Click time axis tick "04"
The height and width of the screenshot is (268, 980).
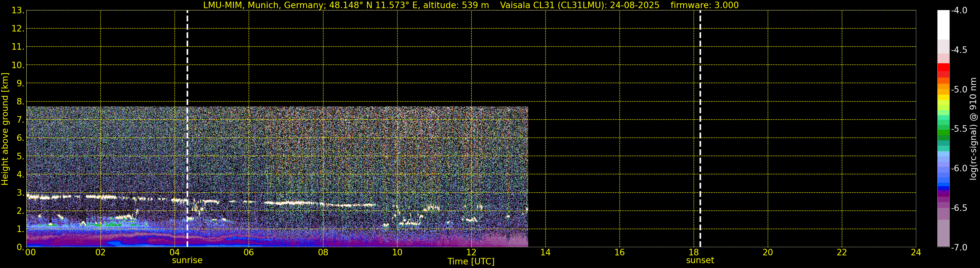pos(175,252)
